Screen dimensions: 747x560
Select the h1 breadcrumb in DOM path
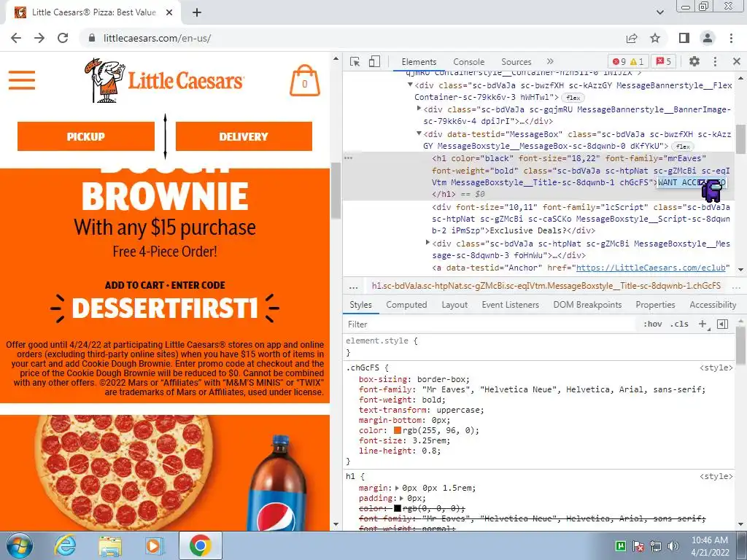546,286
